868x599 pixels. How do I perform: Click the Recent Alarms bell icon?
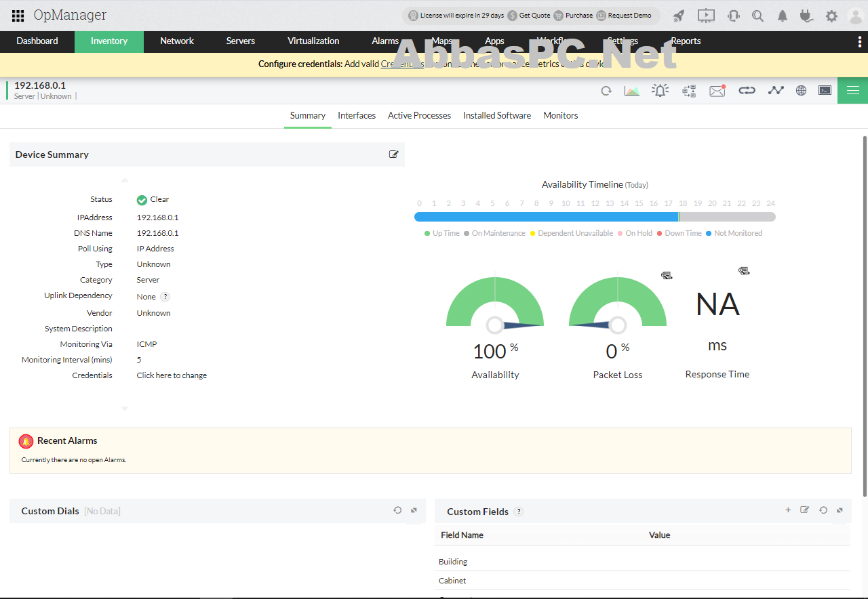[26, 441]
